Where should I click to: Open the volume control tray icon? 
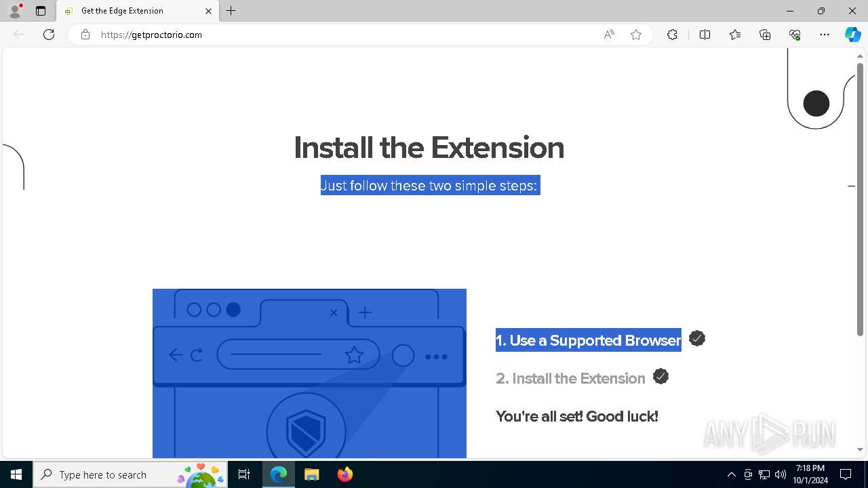781,474
